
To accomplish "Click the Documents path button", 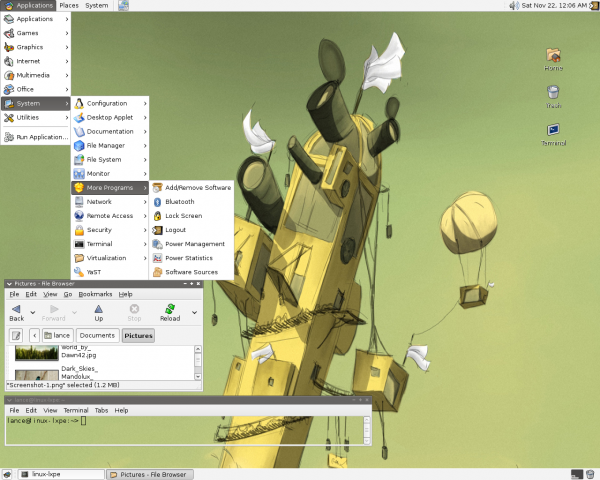I will tap(97, 336).
